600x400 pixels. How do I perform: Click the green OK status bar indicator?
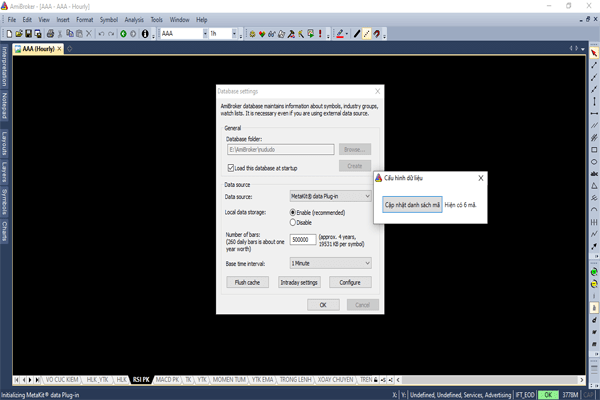(548, 395)
